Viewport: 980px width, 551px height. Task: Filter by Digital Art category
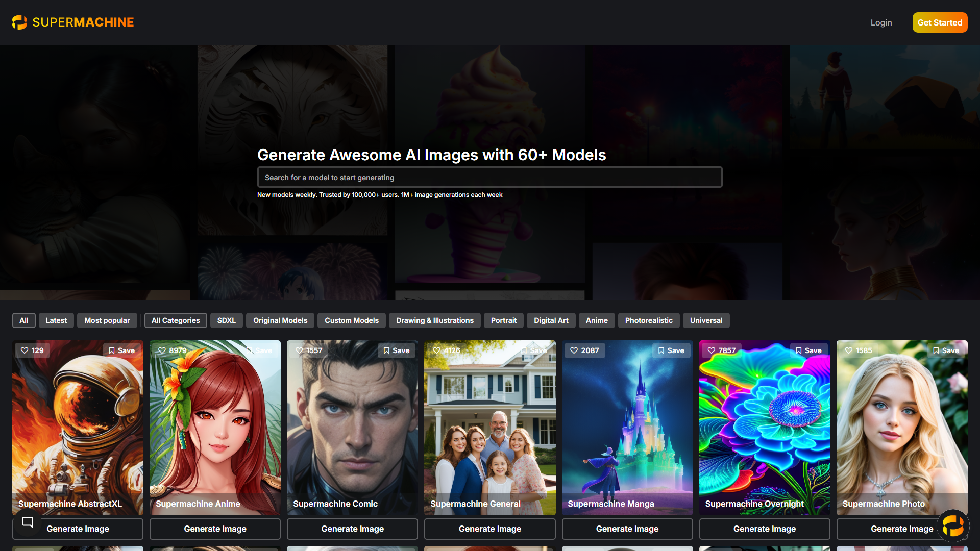[551, 320]
